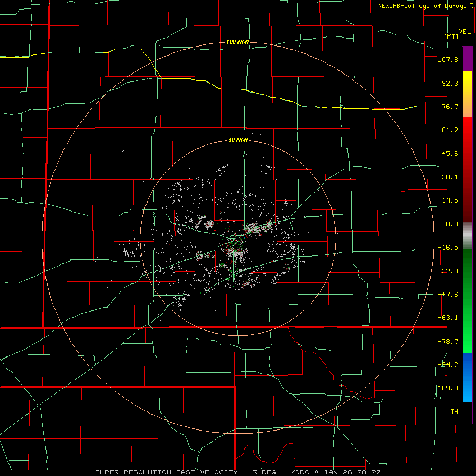Click the 45.6 velocity scale value
The image size is (476, 476).
(x=450, y=153)
